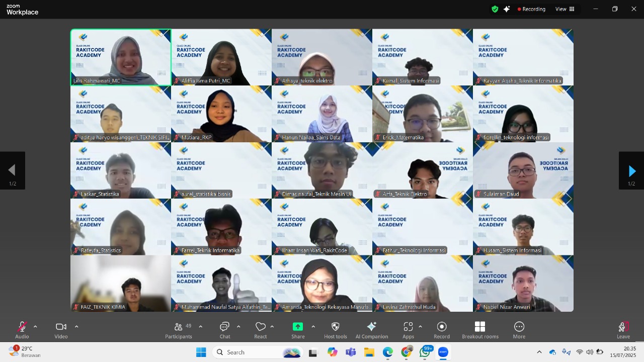Leave the meeting

click(x=623, y=330)
